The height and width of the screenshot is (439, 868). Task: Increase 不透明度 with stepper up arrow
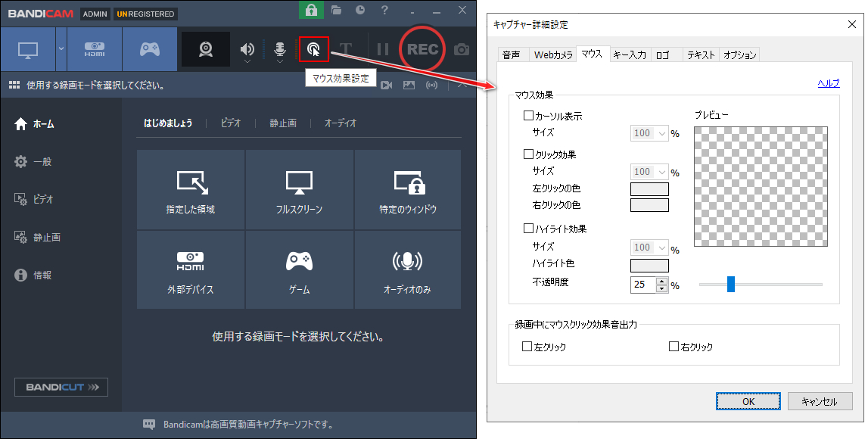coord(662,282)
